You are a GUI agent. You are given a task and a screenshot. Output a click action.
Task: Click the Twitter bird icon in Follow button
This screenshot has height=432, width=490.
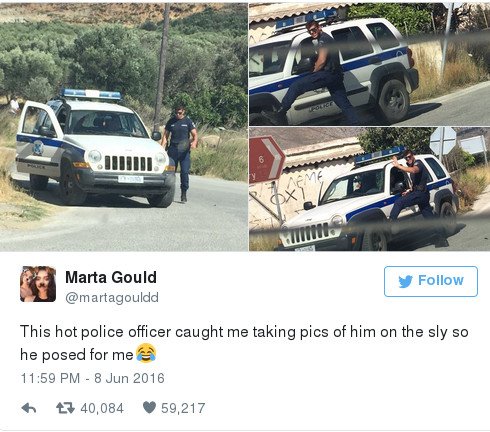406,281
